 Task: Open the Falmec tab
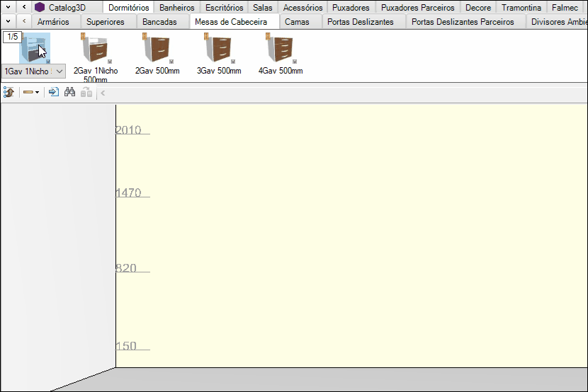[x=565, y=8]
